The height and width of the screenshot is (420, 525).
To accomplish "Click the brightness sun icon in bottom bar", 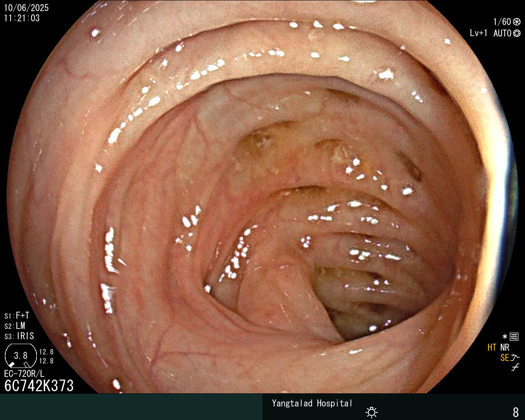I will click(372, 412).
